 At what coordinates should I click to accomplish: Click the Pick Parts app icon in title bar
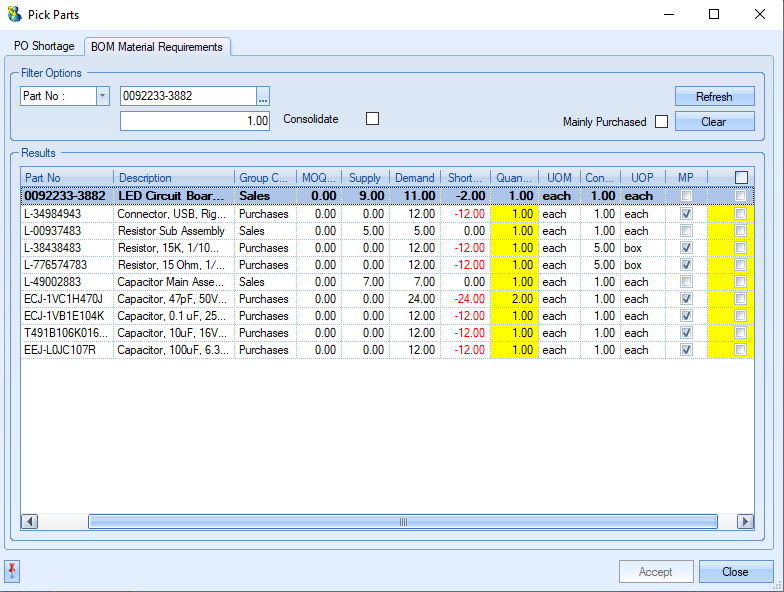(14, 15)
